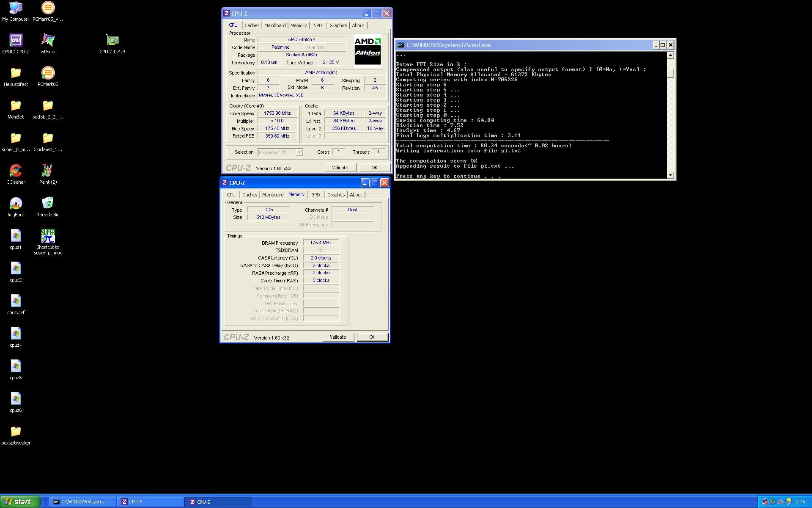Viewport: 812px width, 508px height.
Task: Open My Computer desktop icon
Action: click(x=16, y=11)
